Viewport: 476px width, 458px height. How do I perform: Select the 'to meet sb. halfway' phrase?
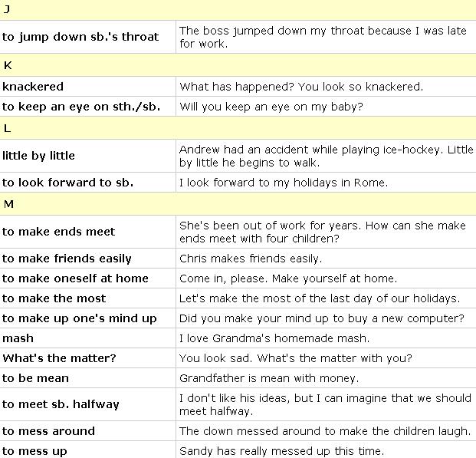tap(61, 404)
